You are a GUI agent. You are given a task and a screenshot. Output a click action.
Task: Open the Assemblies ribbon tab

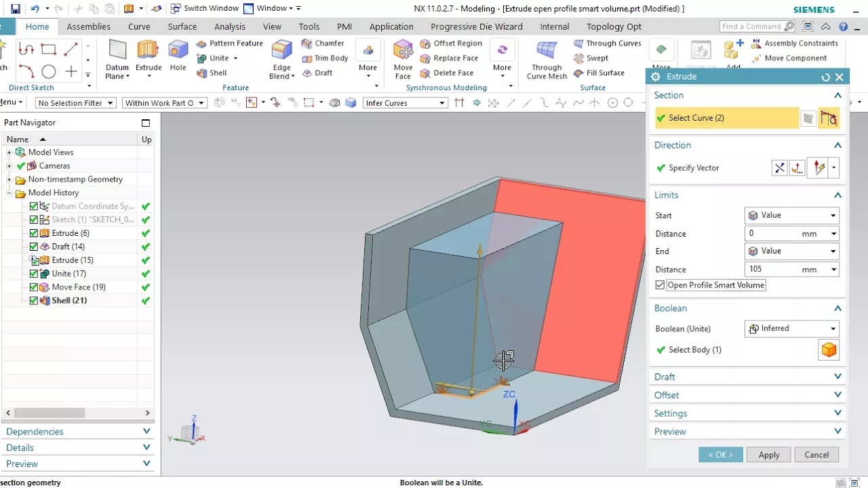coord(88,26)
